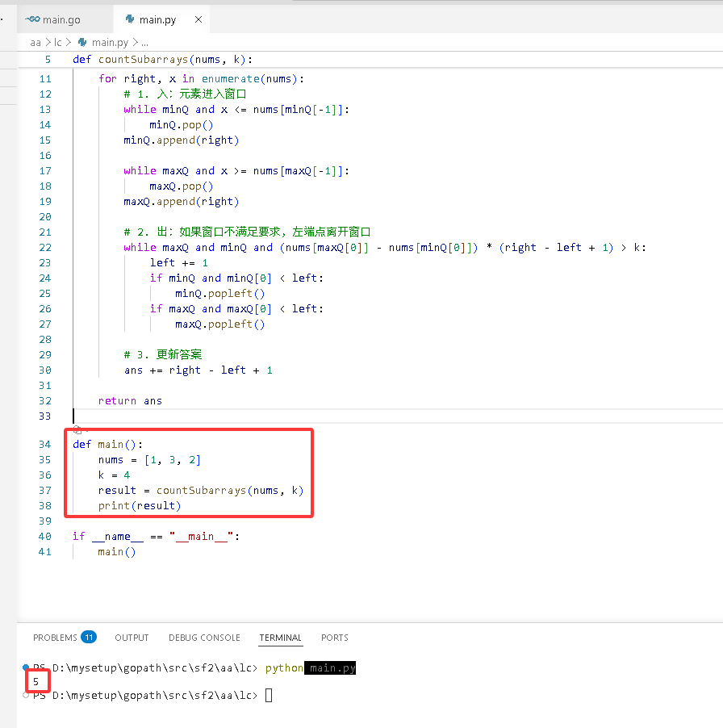Image resolution: width=723 pixels, height=728 pixels.
Task: Click the terminal output value 5
Action: pos(36,681)
